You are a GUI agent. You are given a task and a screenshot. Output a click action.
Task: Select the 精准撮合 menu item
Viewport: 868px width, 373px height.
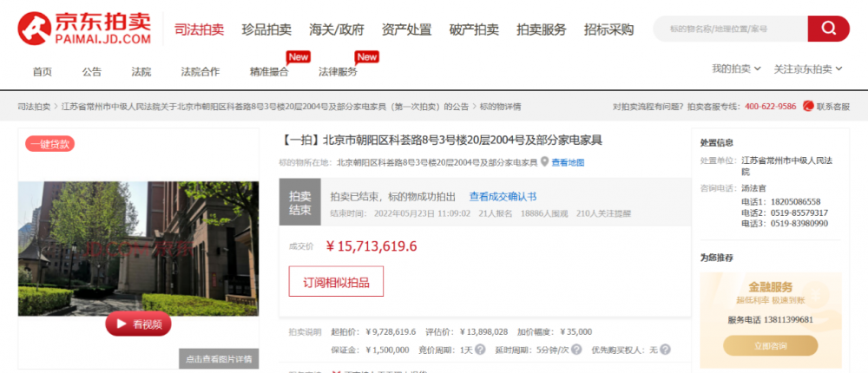point(269,72)
